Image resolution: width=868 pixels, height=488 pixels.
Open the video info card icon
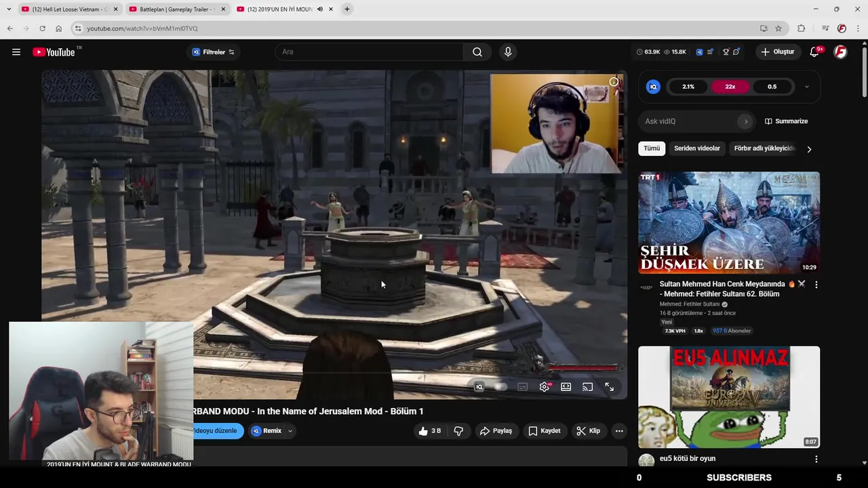tap(614, 82)
